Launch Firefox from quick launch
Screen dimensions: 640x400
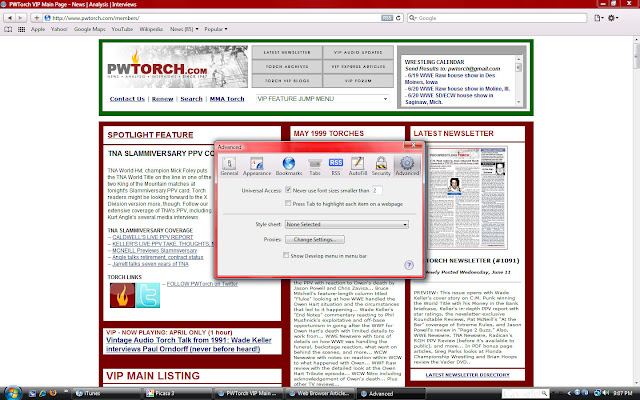(53, 393)
